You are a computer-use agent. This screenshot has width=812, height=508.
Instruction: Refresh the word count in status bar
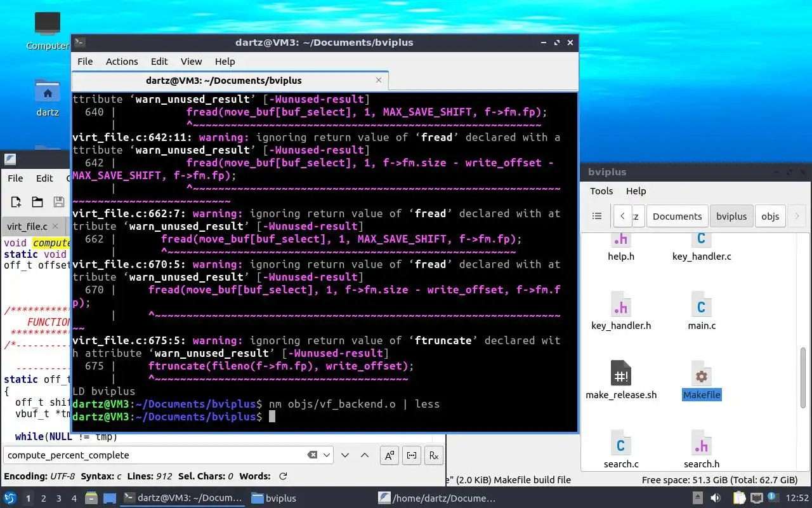[283, 476]
